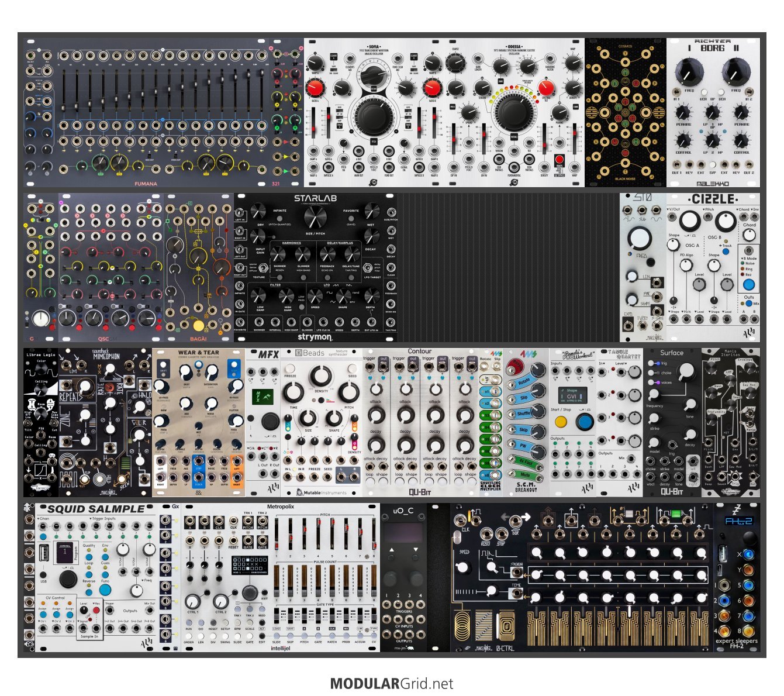Select the Gx expander module
Screen dimensions: 784x696
(x=170, y=578)
